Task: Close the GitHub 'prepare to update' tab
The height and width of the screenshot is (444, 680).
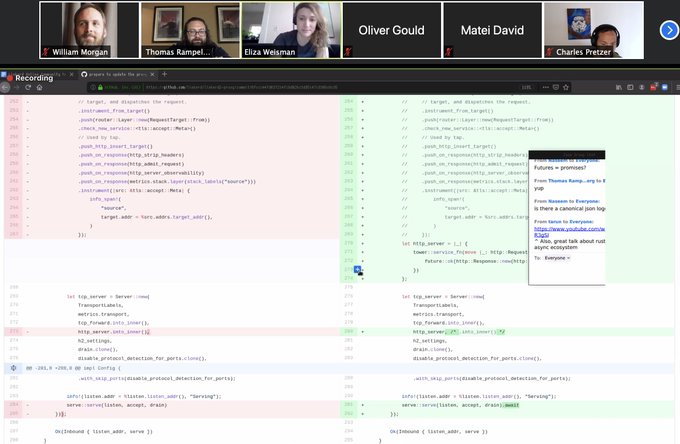Action: coord(152,75)
